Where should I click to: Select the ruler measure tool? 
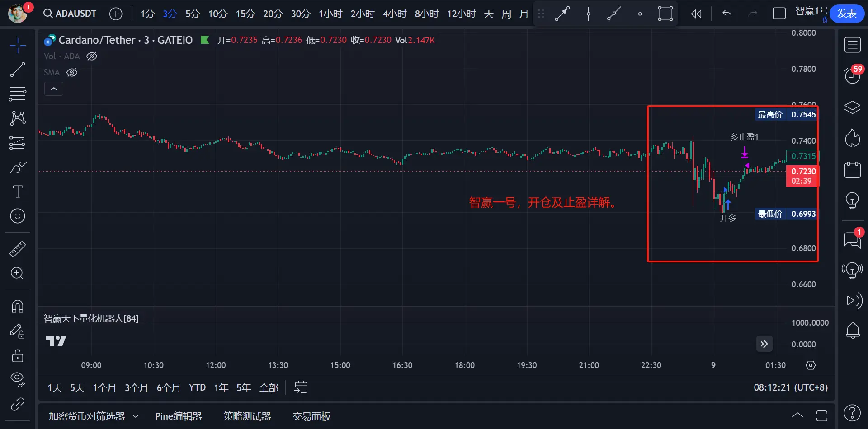18,249
